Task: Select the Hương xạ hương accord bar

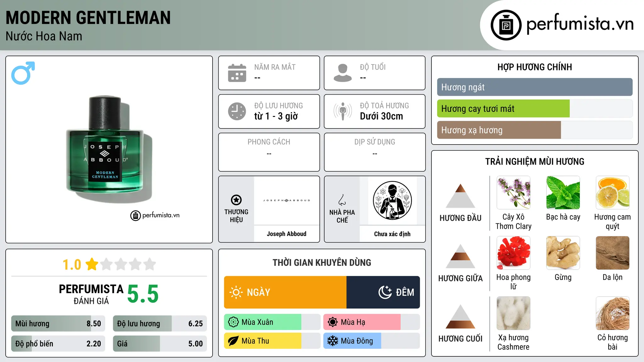Action: 535,130
